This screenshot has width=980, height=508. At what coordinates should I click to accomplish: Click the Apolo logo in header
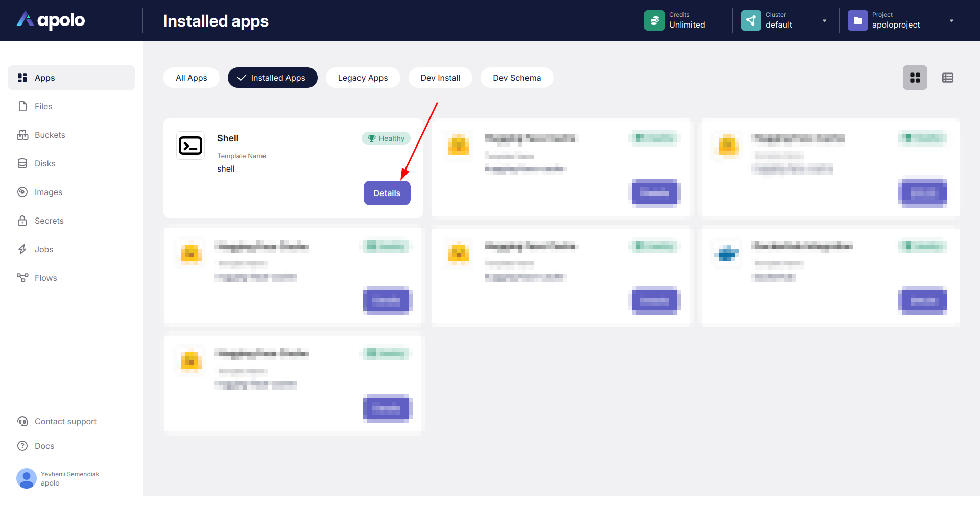point(51,20)
